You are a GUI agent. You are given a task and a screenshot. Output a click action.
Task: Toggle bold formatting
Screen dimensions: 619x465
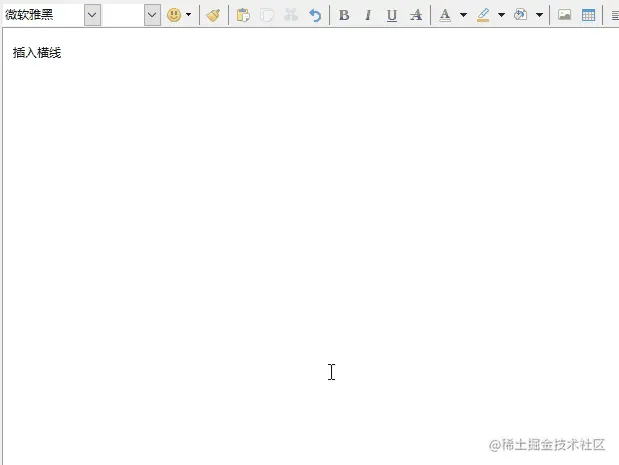[344, 15]
